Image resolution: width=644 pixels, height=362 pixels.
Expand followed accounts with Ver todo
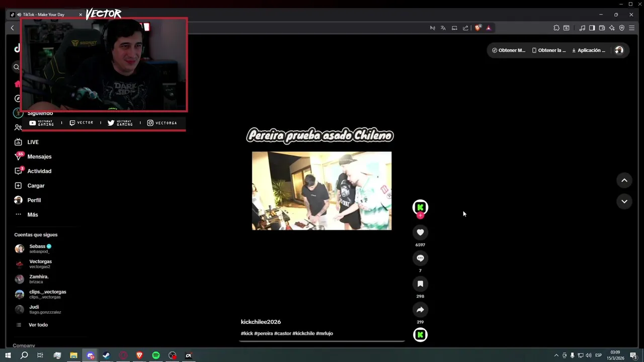pos(32,325)
